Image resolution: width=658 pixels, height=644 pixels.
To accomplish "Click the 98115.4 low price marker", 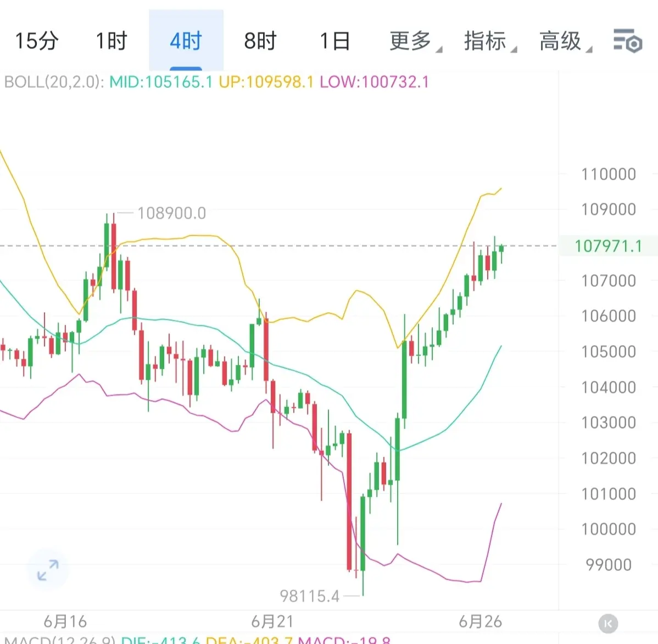I will click(309, 596).
